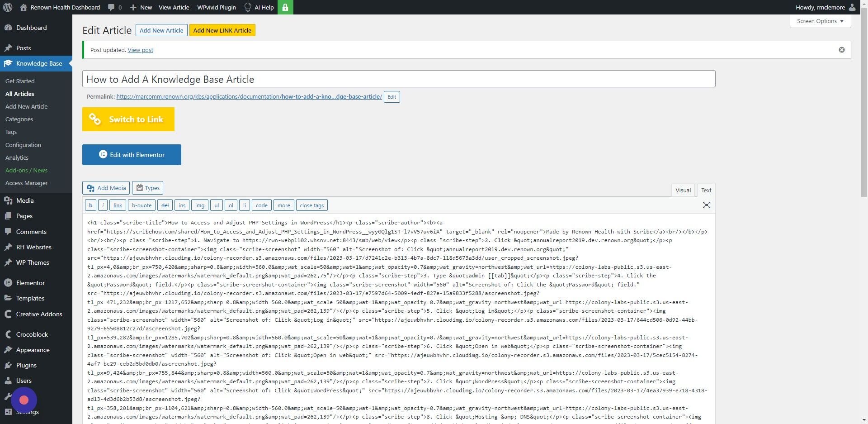The width and height of the screenshot is (868, 424).
Task: Open WP Themes menu
Action: click(x=36, y=262)
